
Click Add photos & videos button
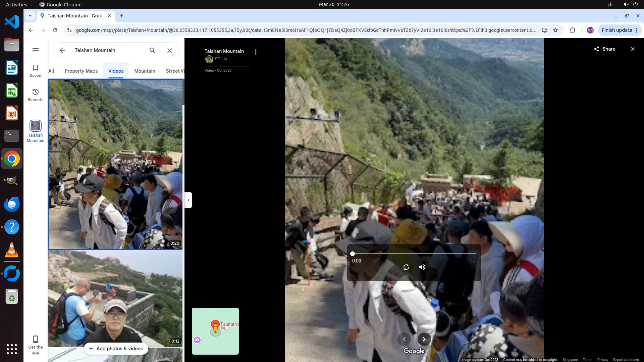tap(116, 349)
